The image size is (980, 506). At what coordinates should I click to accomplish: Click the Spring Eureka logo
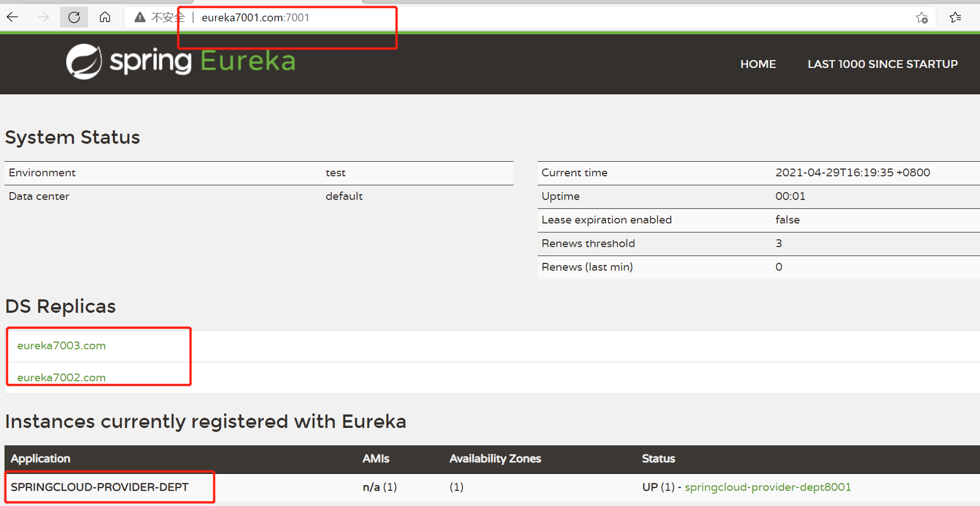click(x=181, y=61)
